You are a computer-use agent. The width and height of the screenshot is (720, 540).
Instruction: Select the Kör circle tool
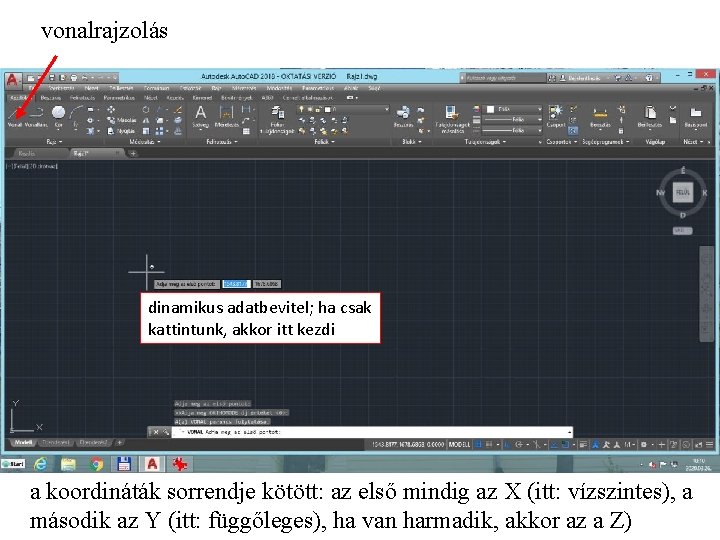pos(58,116)
